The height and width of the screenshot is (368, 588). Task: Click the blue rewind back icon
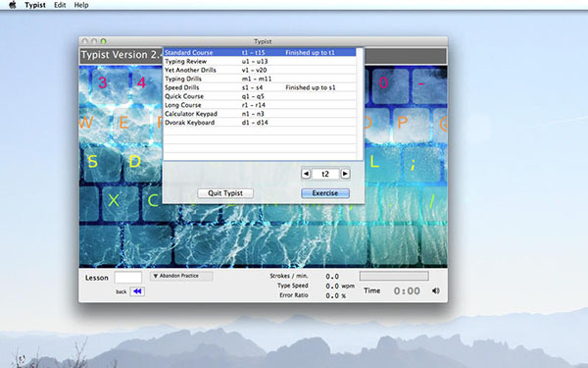(x=137, y=291)
